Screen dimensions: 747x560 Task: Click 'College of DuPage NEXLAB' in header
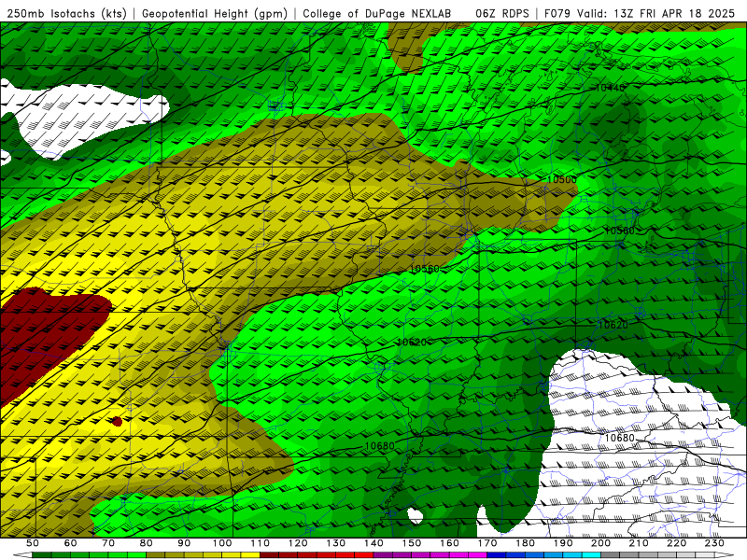(376, 14)
